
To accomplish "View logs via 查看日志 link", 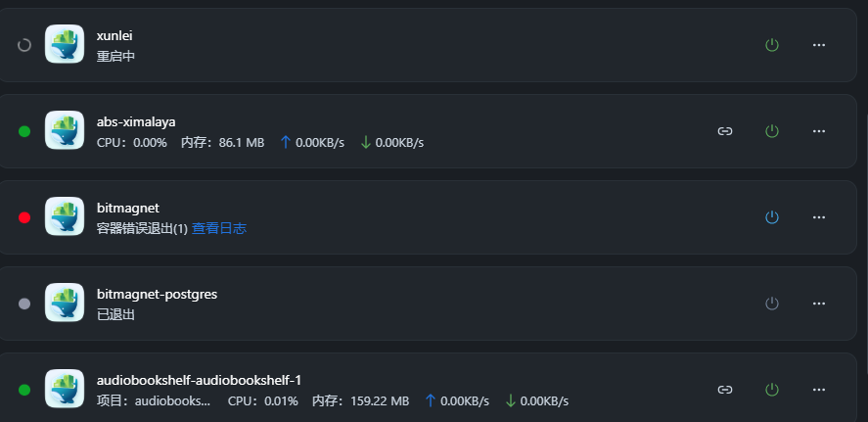I will click(218, 228).
